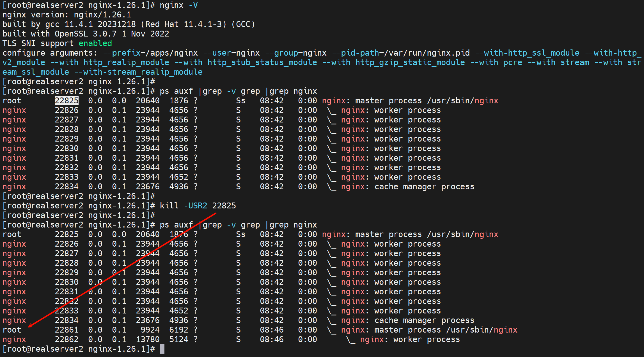This screenshot has width=644, height=357.
Task: Click 'built with OpenSSL 3.0.7' text
Action: (x=59, y=34)
